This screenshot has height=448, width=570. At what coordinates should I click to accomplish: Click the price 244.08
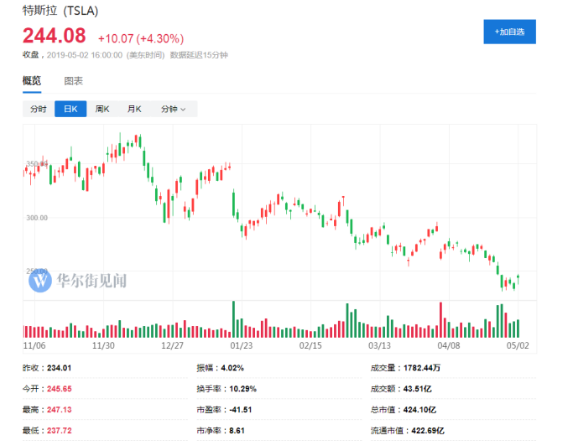pyautogui.click(x=54, y=36)
